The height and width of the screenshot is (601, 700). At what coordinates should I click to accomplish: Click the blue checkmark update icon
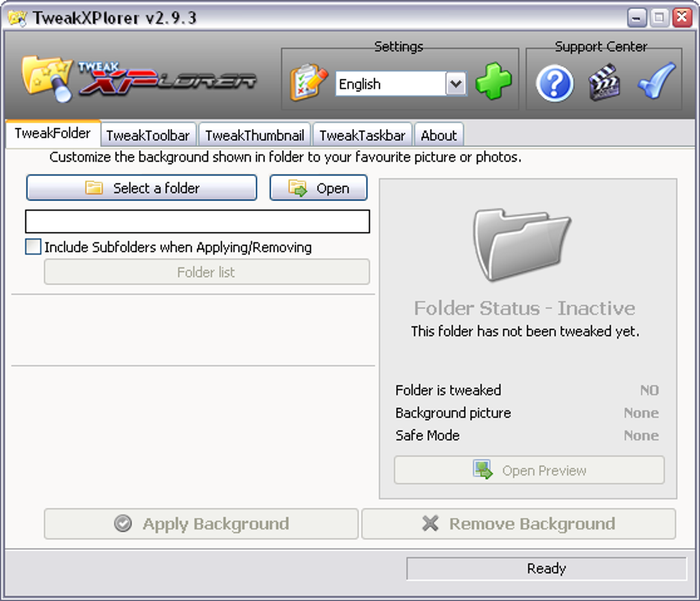(655, 81)
